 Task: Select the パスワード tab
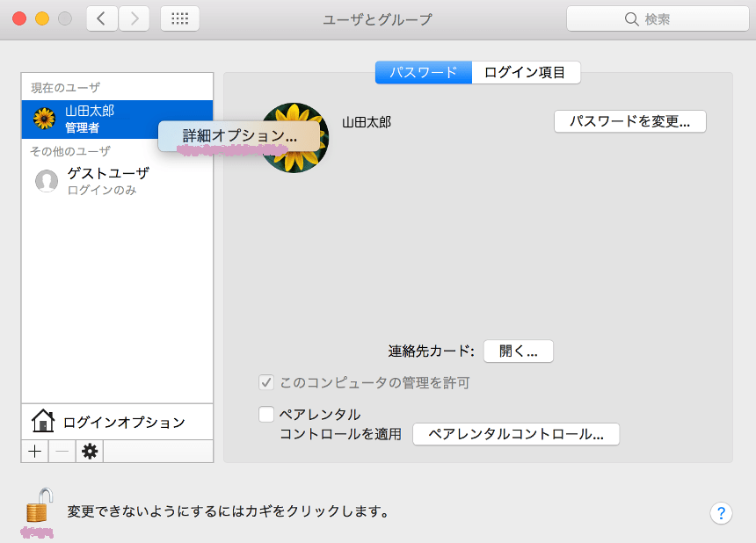coord(423,73)
